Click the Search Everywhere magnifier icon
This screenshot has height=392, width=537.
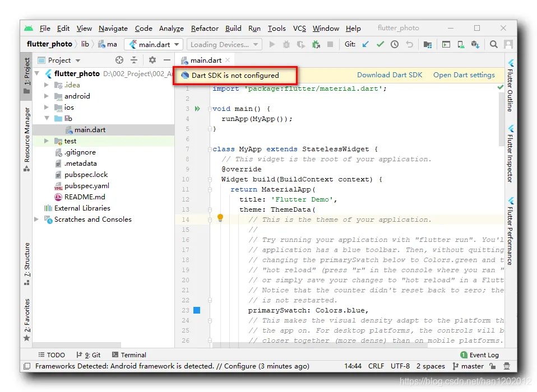click(x=493, y=44)
